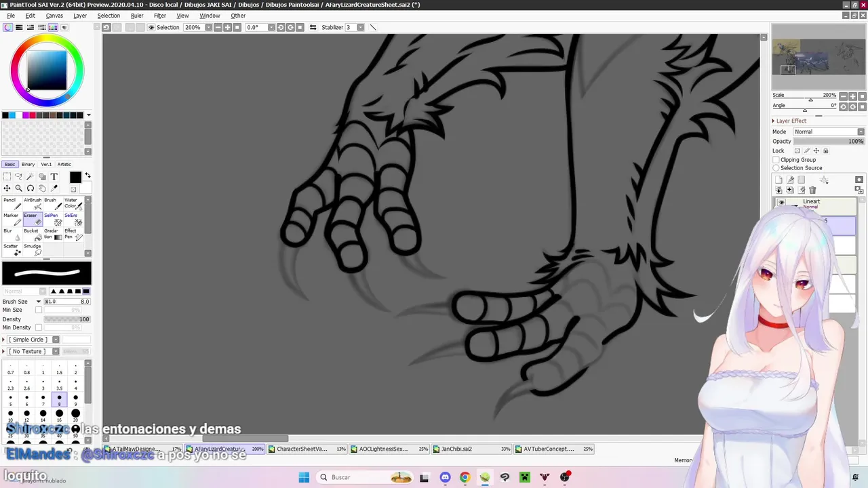Open the File menu
The image size is (868, 488).
click(11, 16)
